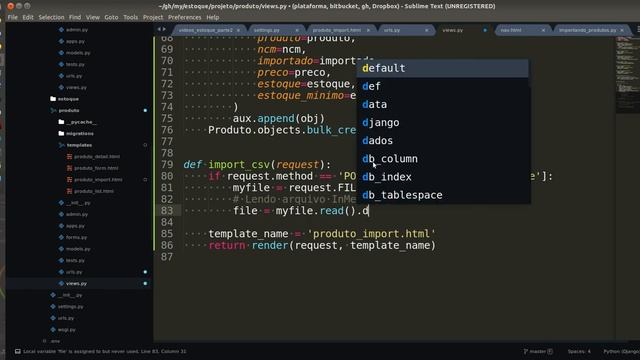Click line number 79 in the gutter
Screen dimensions: 640x360
(167, 164)
